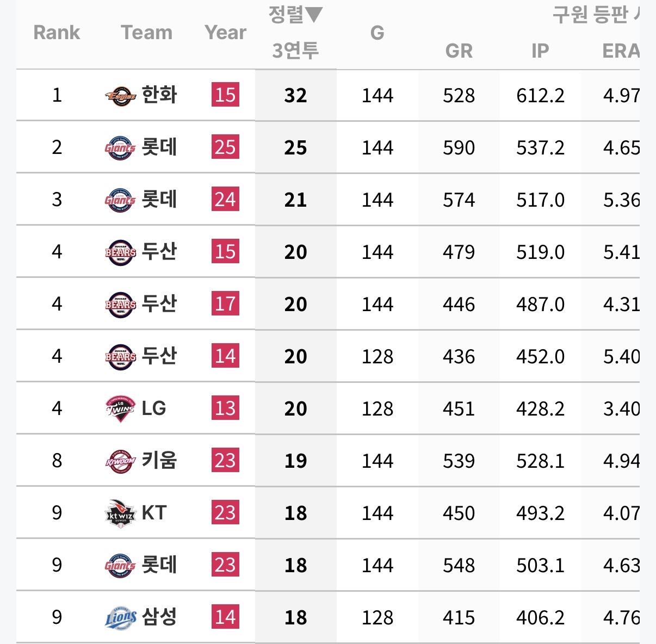
Task: Click the Year column header
Action: coord(225,33)
